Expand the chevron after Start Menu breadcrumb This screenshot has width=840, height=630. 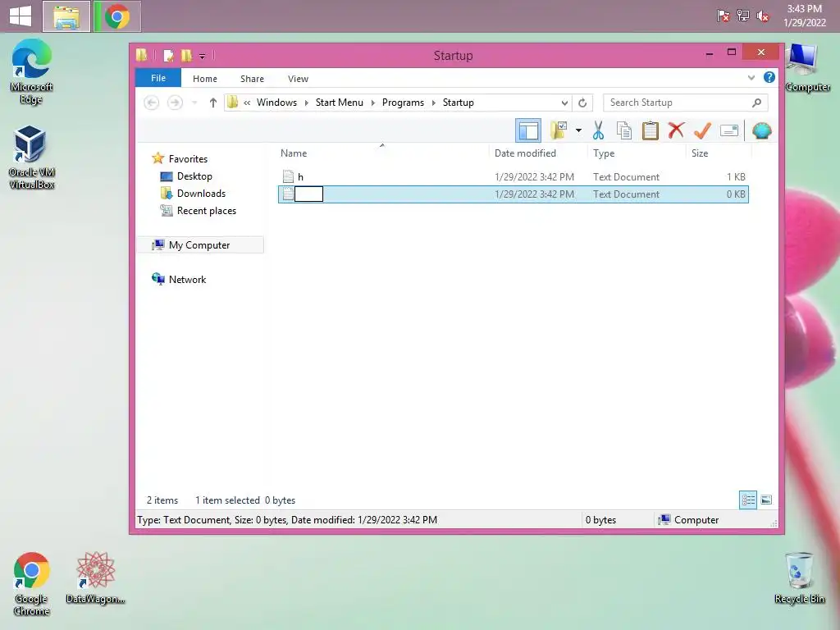[x=373, y=103]
